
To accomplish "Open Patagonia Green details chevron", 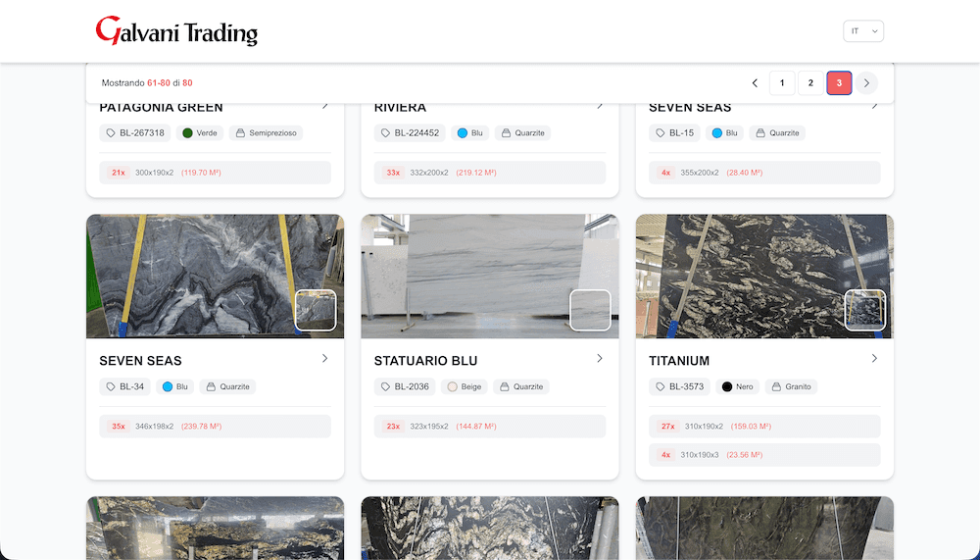I will click(325, 106).
